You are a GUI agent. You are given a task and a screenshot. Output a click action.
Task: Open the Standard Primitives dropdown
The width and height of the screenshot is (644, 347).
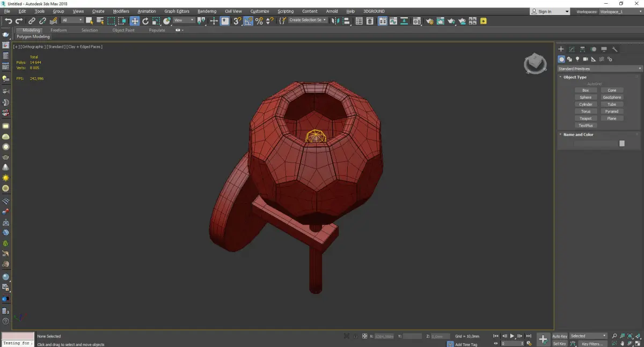(x=599, y=69)
